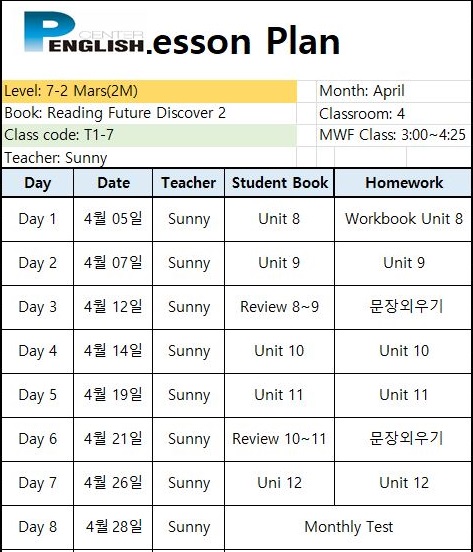Click the Student Book column header

point(279,183)
